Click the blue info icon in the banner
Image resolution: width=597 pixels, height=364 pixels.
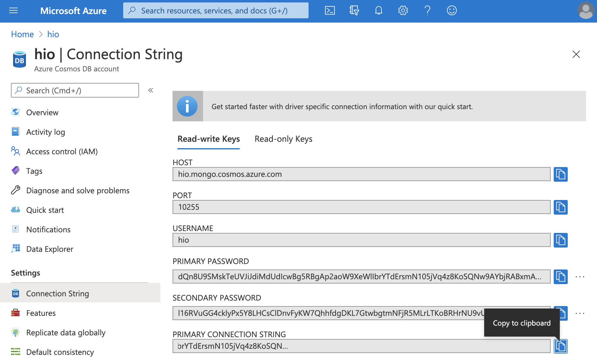(x=187, y=106)
